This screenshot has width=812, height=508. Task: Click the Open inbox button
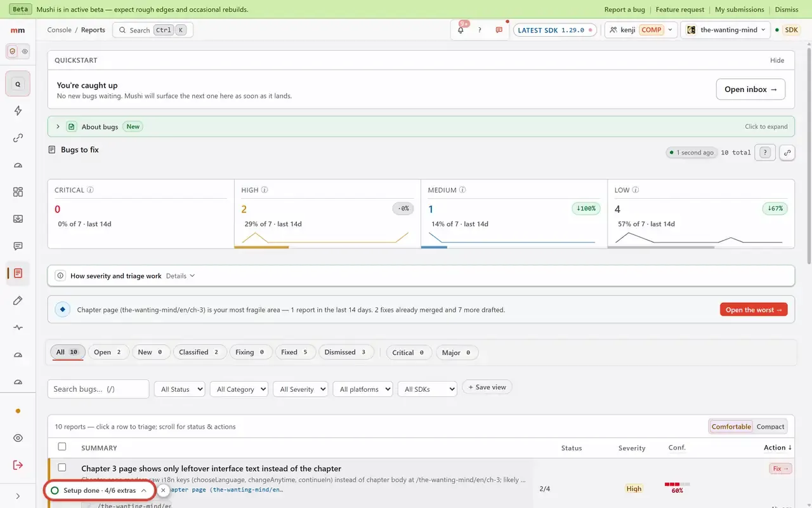coord(750,90)
